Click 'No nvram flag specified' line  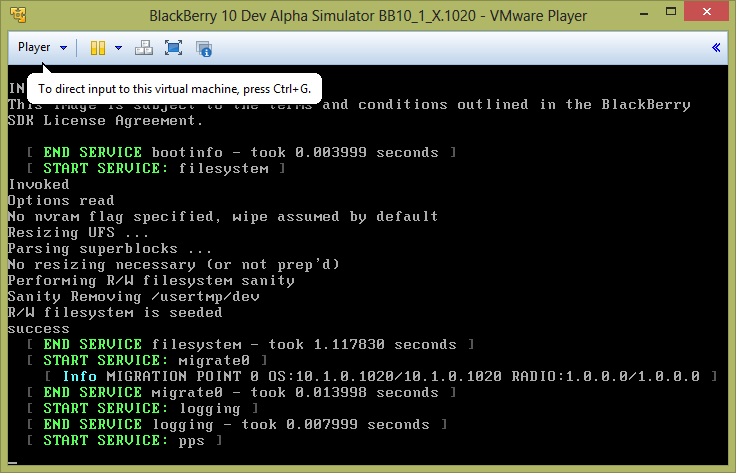point(223,217)
